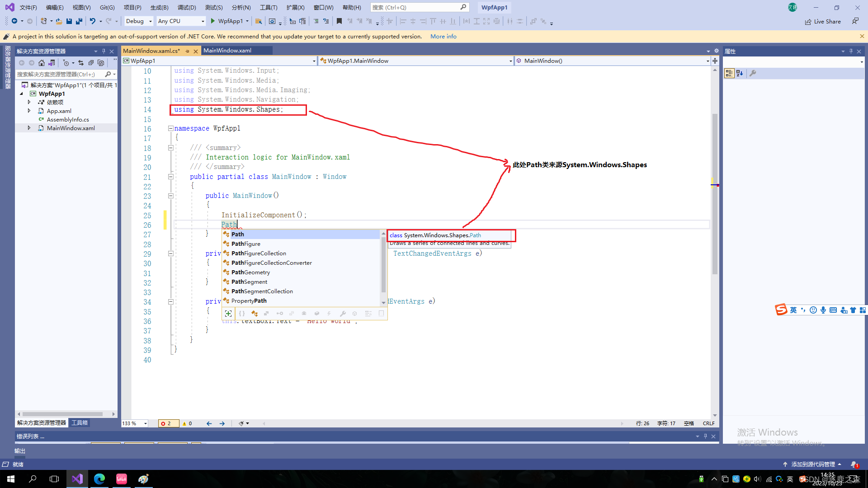Open the Debug configuration dropdown
Viewport: 868px width, 488px height.
tap(139, 21)
